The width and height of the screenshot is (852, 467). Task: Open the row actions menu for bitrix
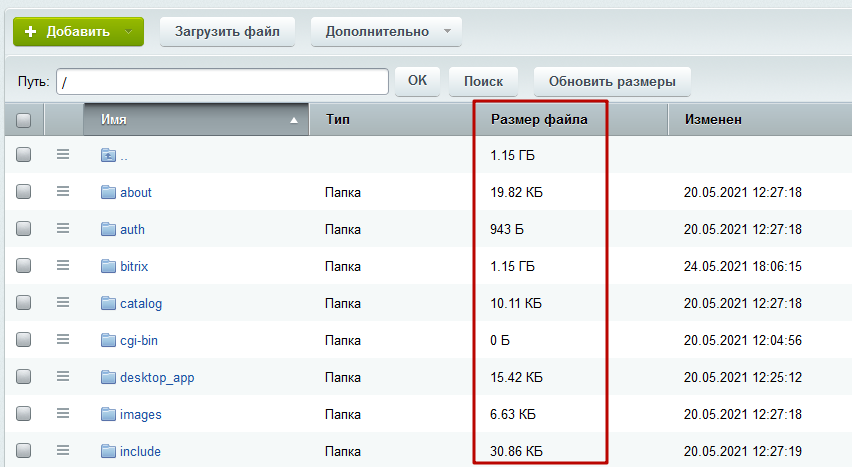(63, 266)
